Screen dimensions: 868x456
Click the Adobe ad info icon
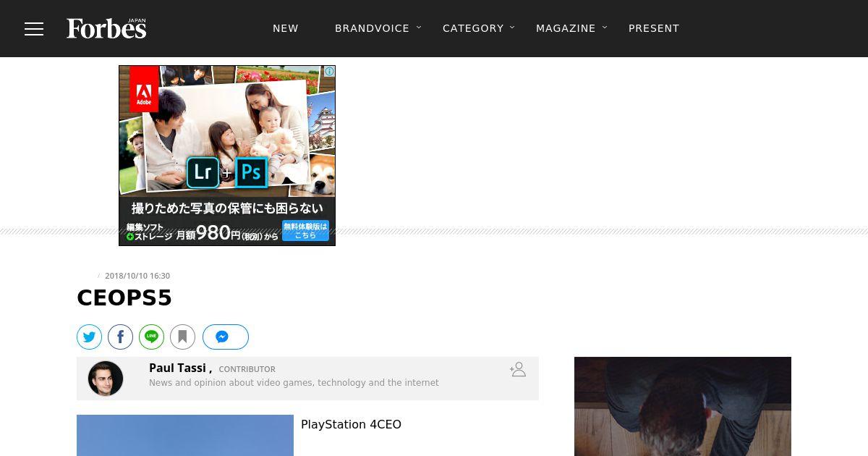329,72
